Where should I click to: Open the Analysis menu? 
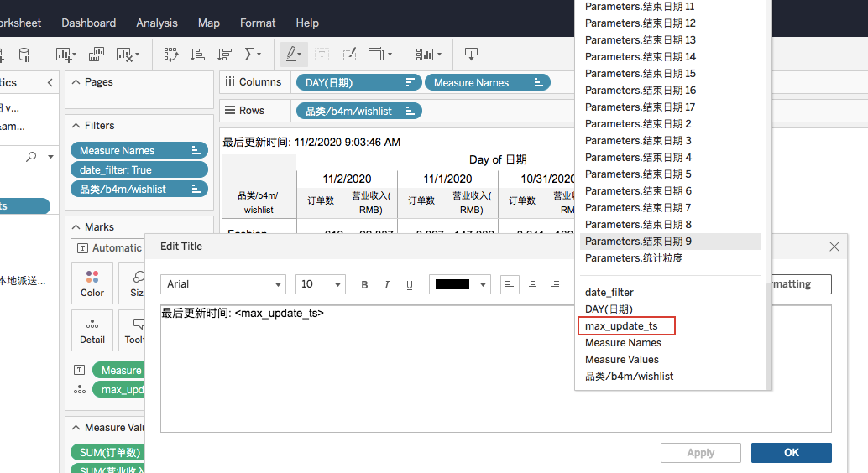(x=157, y=23)
